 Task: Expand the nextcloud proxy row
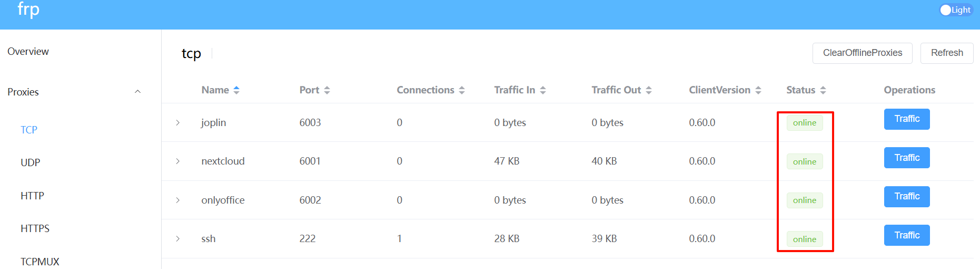click(178, 161)
